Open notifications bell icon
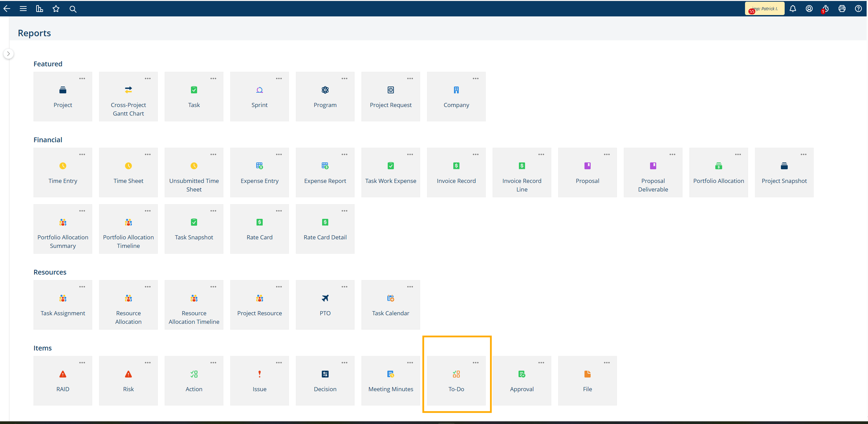 point(793,9)
